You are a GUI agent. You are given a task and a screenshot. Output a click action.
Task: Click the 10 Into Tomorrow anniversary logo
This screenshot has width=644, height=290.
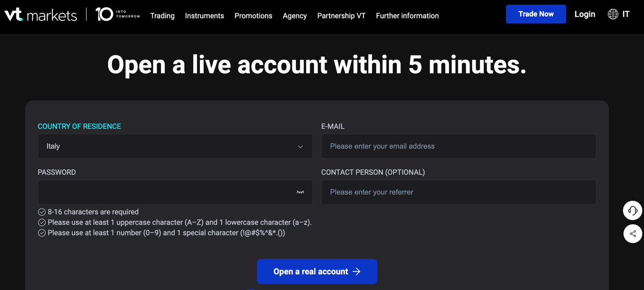pos(118,15)
